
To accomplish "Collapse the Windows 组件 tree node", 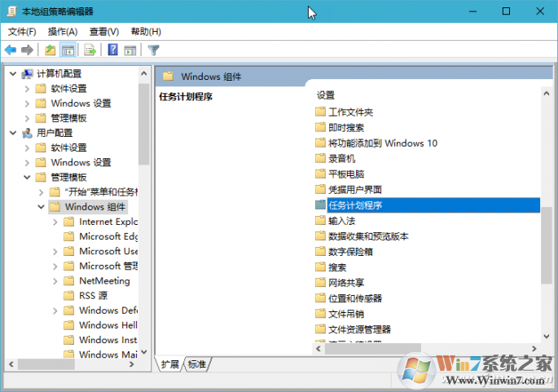I will (41, 206).
